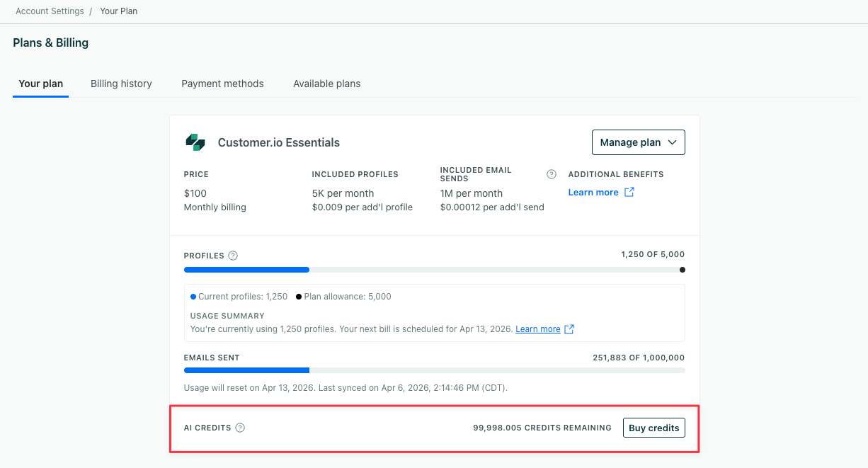This screenshot has width=868, height=468.
Task: Toggle the Your plan tab underline selection
Action: pyautogui.click(x=40, y=83)
